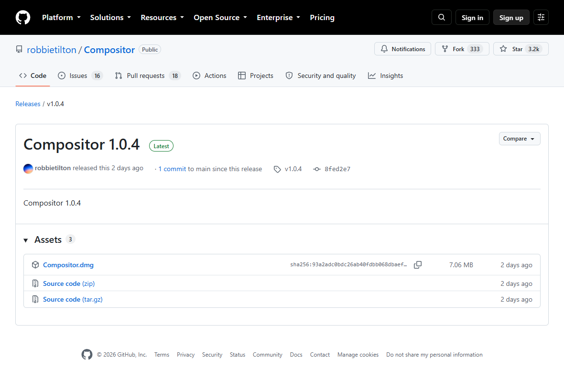Click the fork count 333

tap(475, 49)
